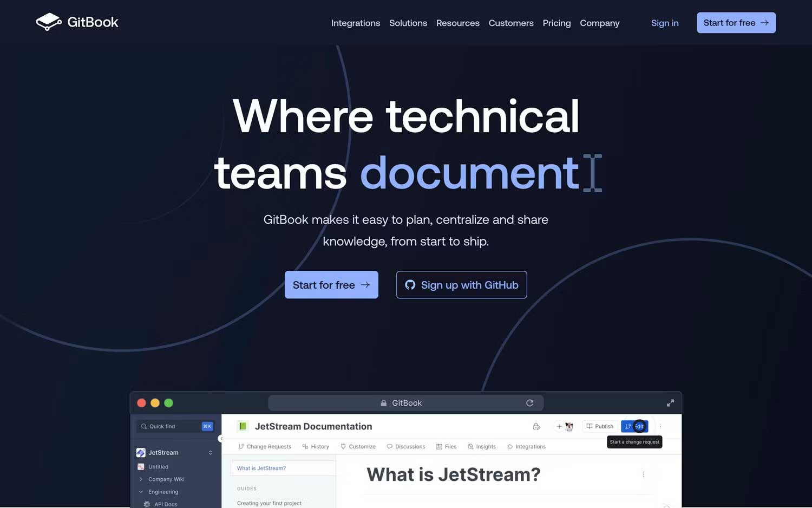Click the expand fullscreen arrows icon
This screenshot has width=812, height=508.
pos(670,403)
